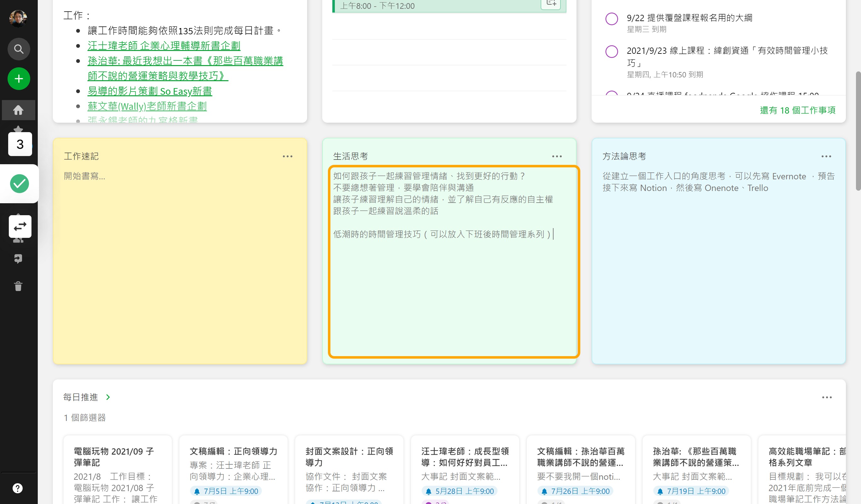The height and width of the screenshot is (504, 861).
Task: Click the 工作速記 note area 開始書寫...
Action: click(84, 176)
